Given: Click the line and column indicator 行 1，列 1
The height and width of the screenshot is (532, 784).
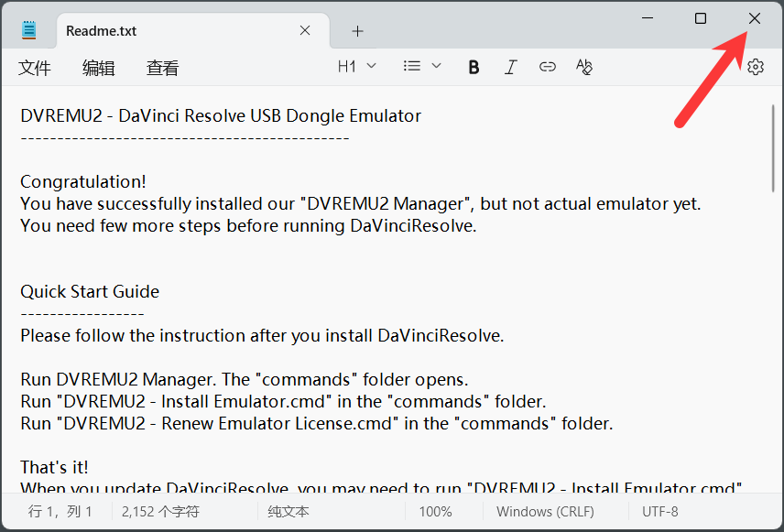Looking at the screenshot, I should [x=60, y=512].
